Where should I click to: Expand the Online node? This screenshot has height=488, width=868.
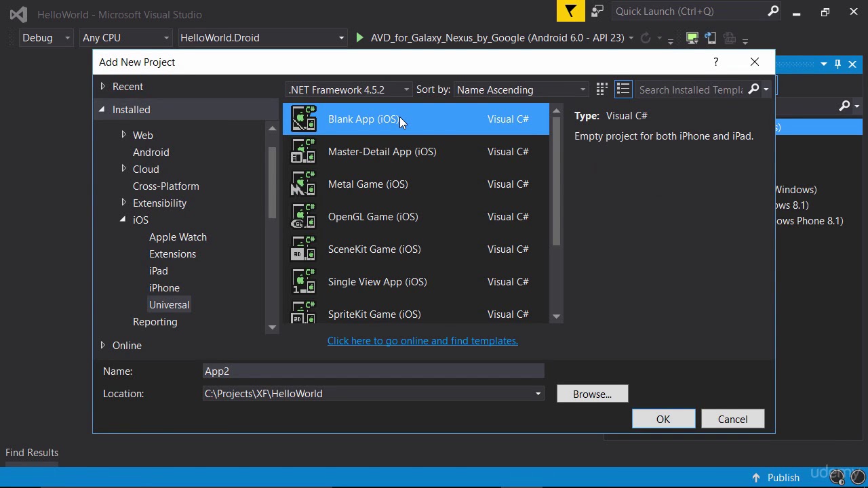pyautogui.click(x=103, y=345)
